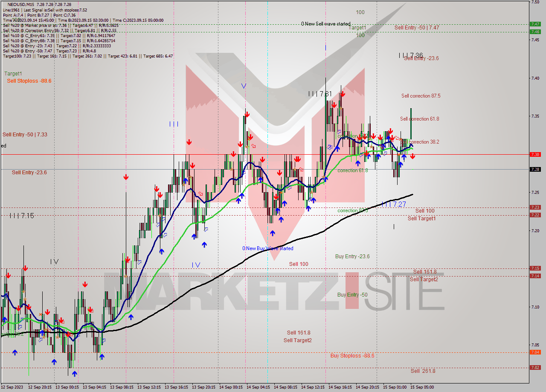Click '0 New Buy Wave started' annotation

coord(268,248)
